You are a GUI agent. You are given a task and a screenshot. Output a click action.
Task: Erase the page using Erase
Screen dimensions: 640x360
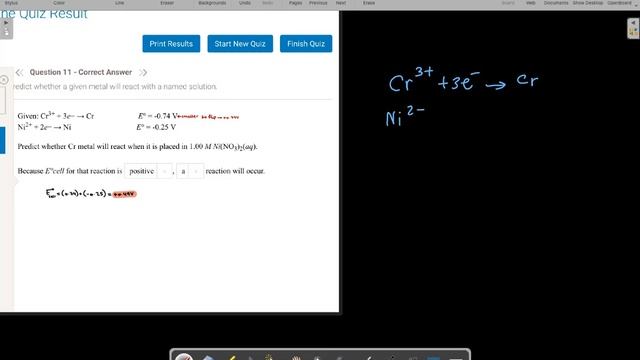coord(369,3)
